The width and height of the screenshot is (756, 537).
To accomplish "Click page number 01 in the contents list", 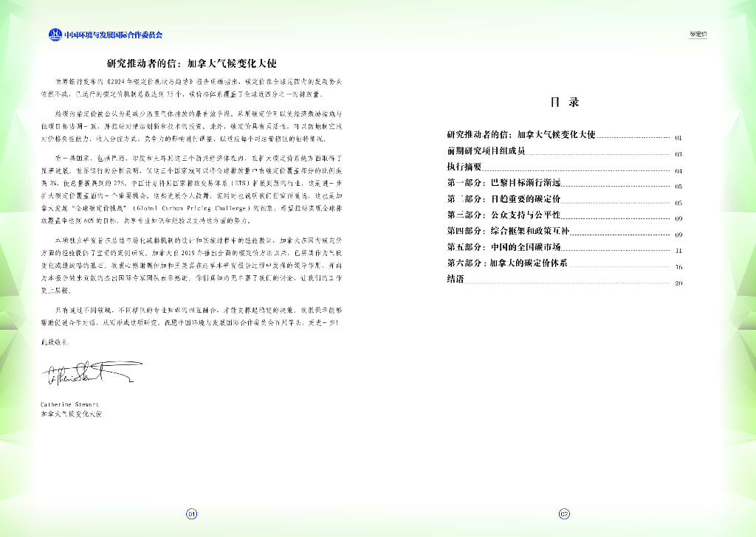I will click(678, 138).
